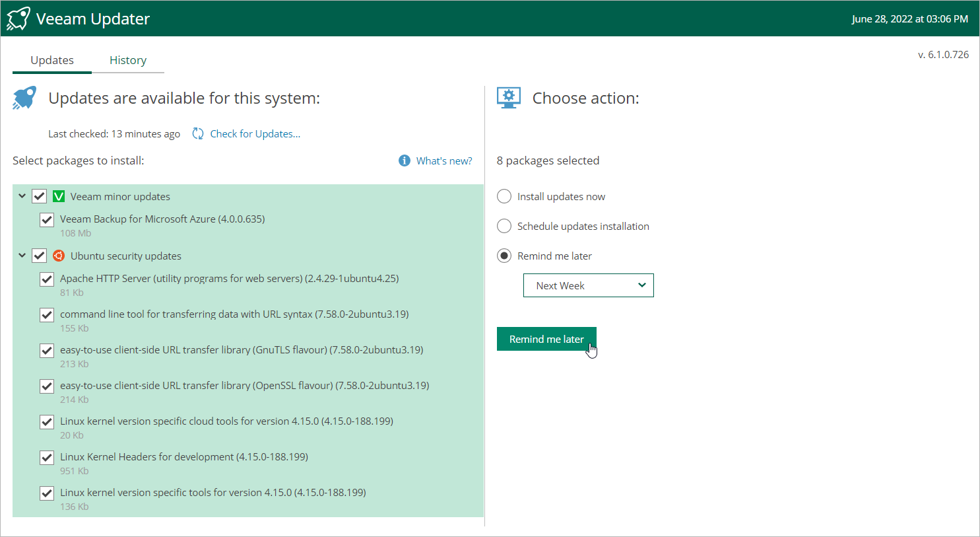Collapse the Ubuntu security updates group
Image resolution: width=980 pixels, height=537 pixels.
point(22,256)
